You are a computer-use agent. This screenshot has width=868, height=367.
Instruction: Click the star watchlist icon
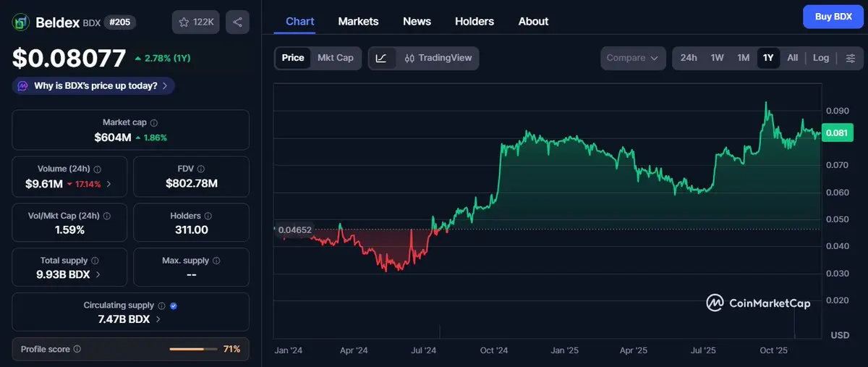[184, 22]
